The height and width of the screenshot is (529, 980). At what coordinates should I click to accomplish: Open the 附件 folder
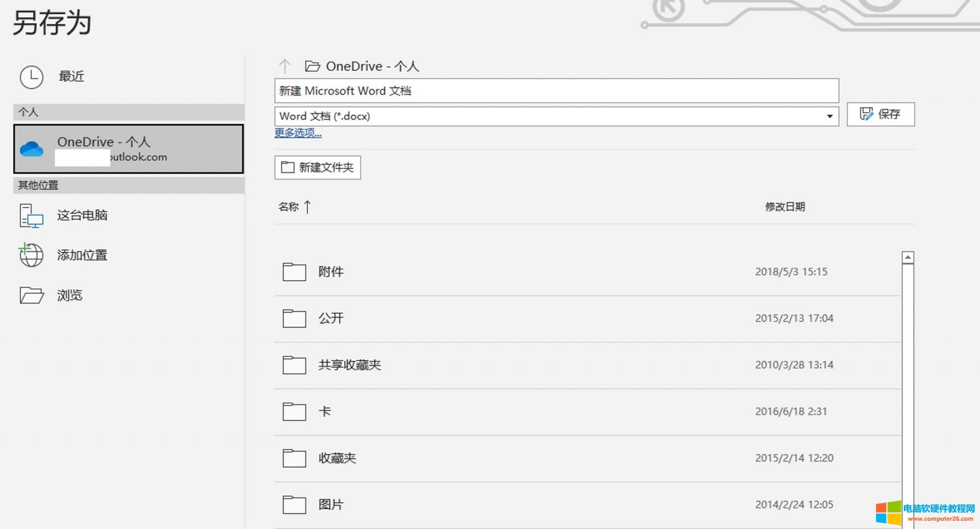pyautogui.click(x=331, y=272)
